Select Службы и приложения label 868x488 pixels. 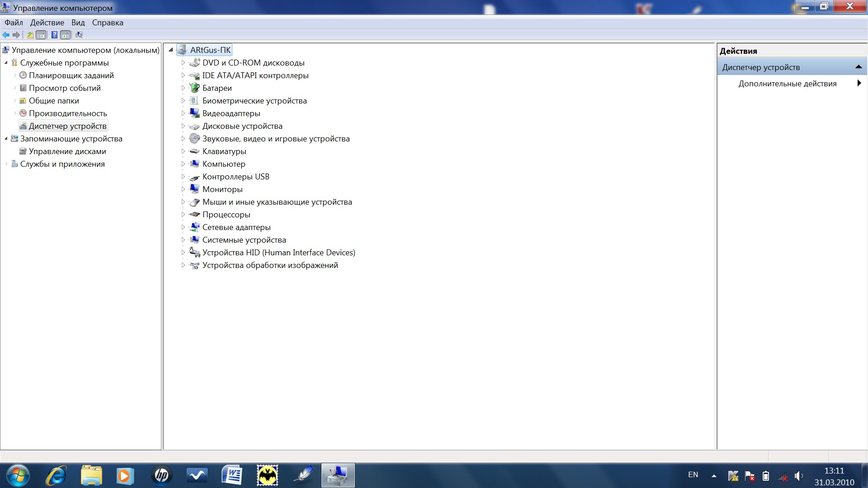[62, 164]
